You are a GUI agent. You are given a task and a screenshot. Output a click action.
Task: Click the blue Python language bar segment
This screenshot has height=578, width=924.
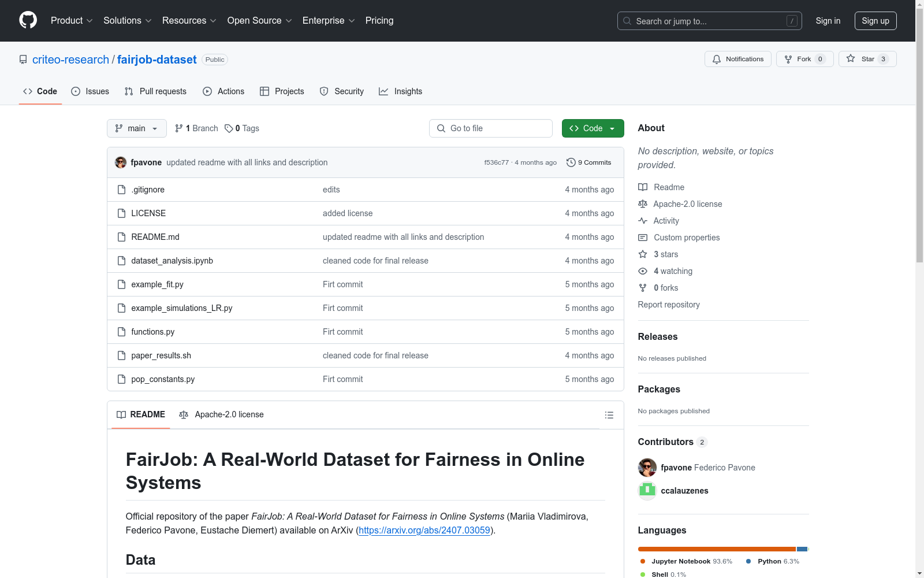tap(802, 549)
